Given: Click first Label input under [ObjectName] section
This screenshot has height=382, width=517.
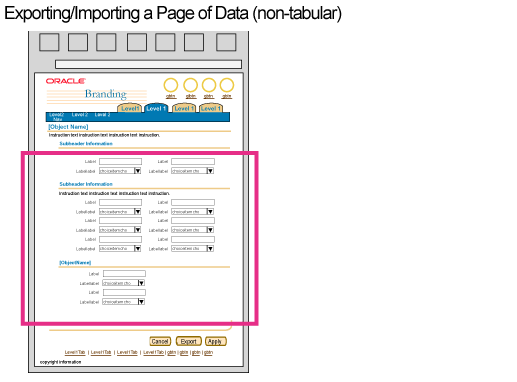Looking at the screenshot, I should (x=124, y=274).
